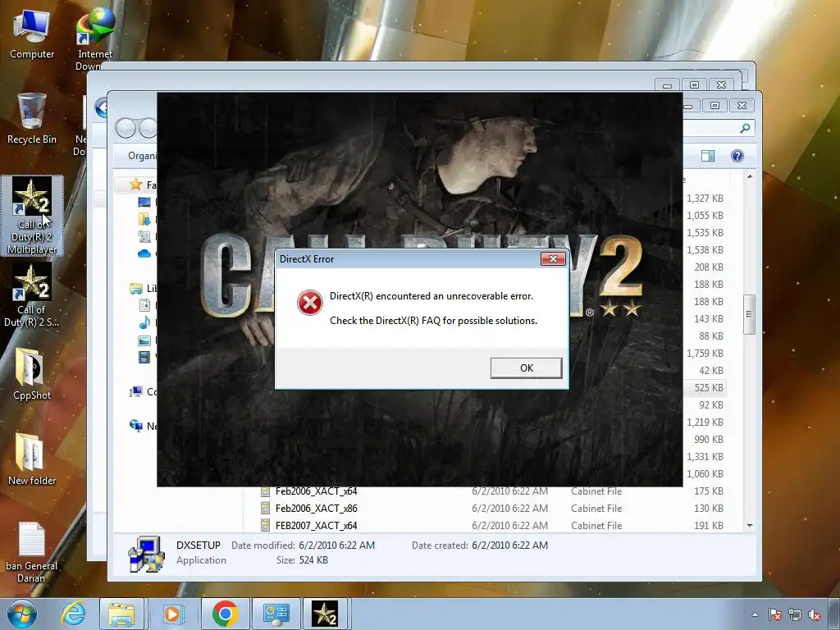The width and height of the screenshot is (840, 630).
Task: Open Windows Explorer from the taskbar
Action: pyautogui.click(x=121, y=614)
